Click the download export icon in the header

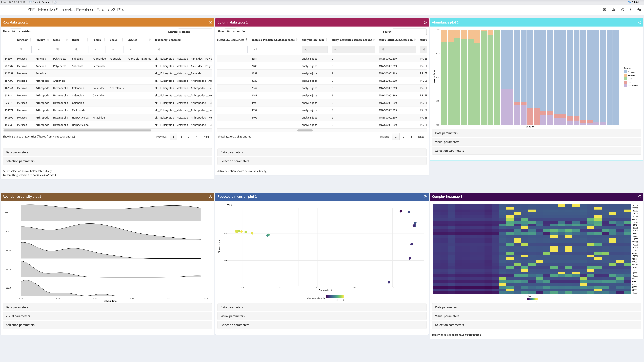[614, 10]
